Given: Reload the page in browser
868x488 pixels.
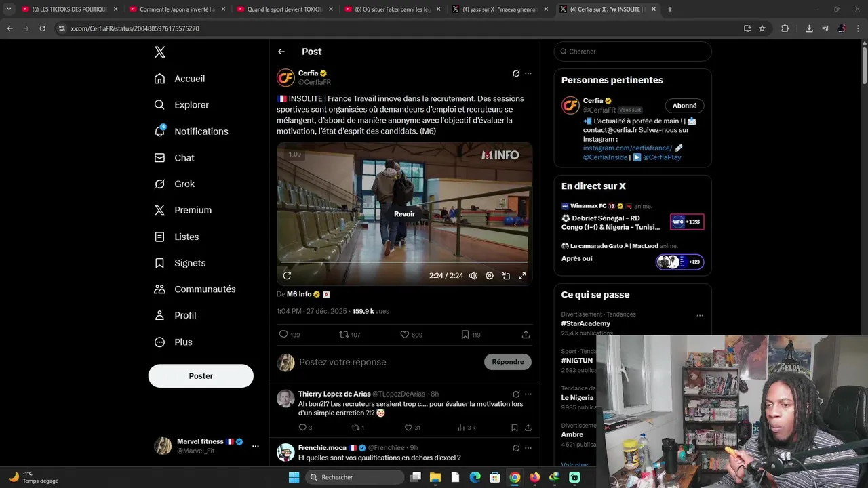Looking at the screenshot, I should click(x=42, y=28).
